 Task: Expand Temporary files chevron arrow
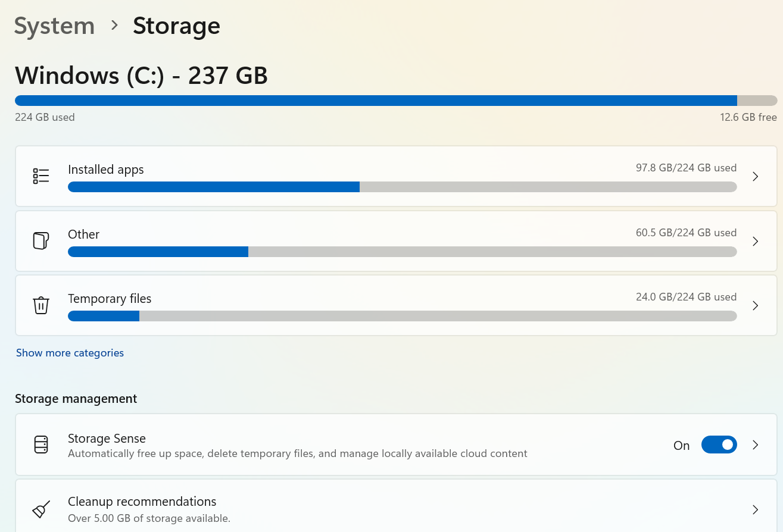[755, 305]
